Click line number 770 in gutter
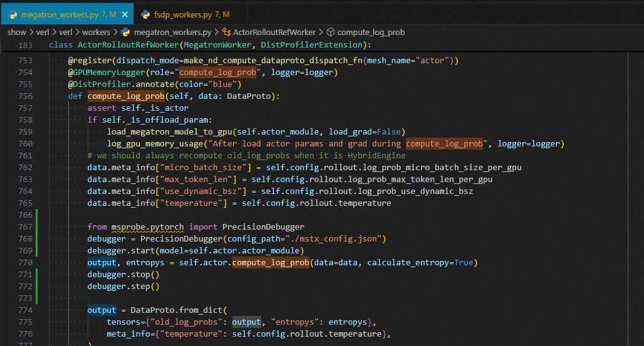 (x=25, y=263)
